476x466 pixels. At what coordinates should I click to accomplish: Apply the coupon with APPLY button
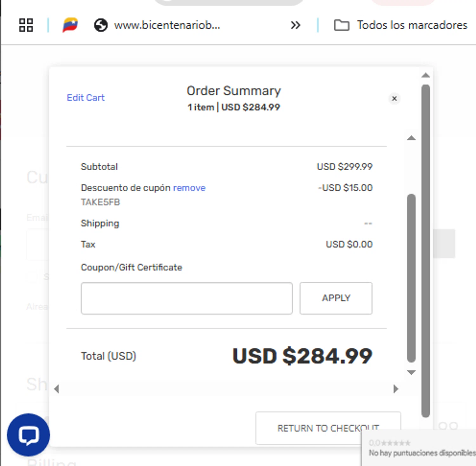336,298
